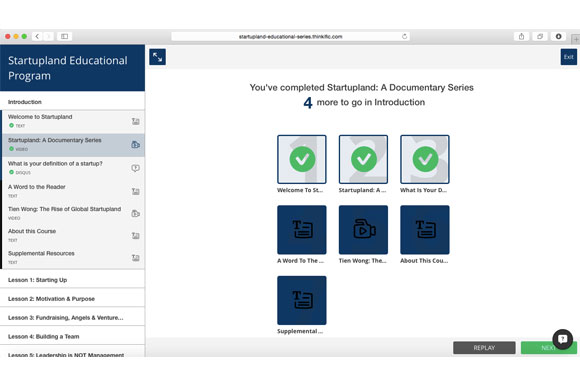Collapse the Introduction section
This screenshot has width=580, height=387.
[72, 102]
